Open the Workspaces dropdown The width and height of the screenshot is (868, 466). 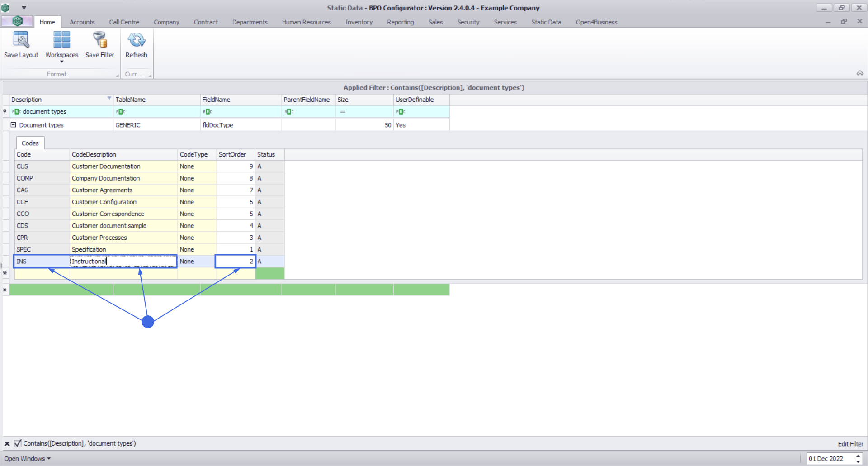[61, 47]
